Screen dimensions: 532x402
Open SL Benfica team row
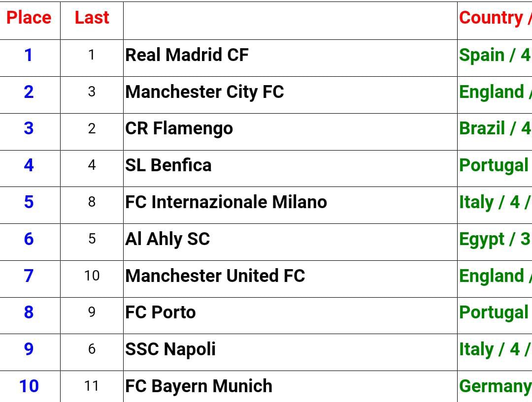pos(168,165)
